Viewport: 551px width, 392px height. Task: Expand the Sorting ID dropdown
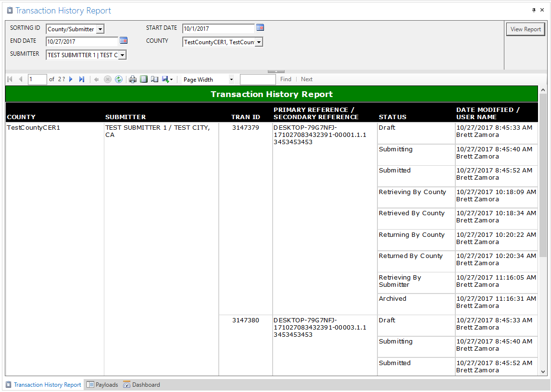(100, 29)
